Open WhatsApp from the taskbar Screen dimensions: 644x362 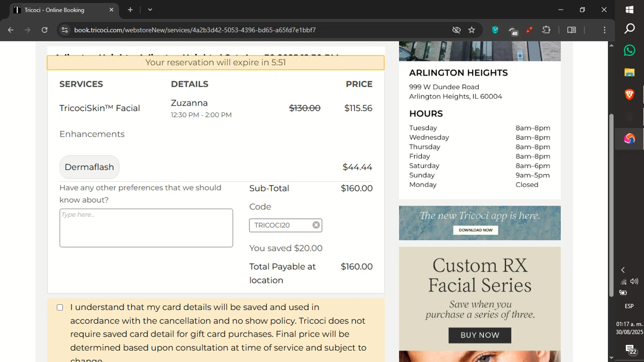tap(629, 51)
